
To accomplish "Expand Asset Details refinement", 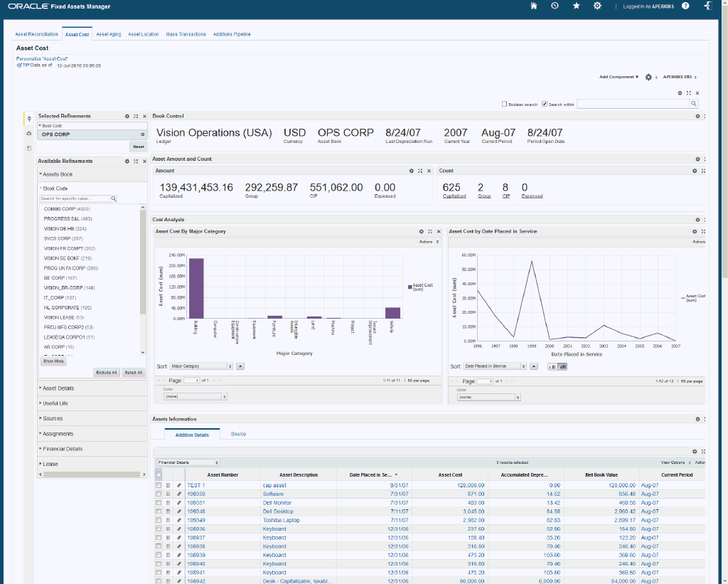I will 57,388.
